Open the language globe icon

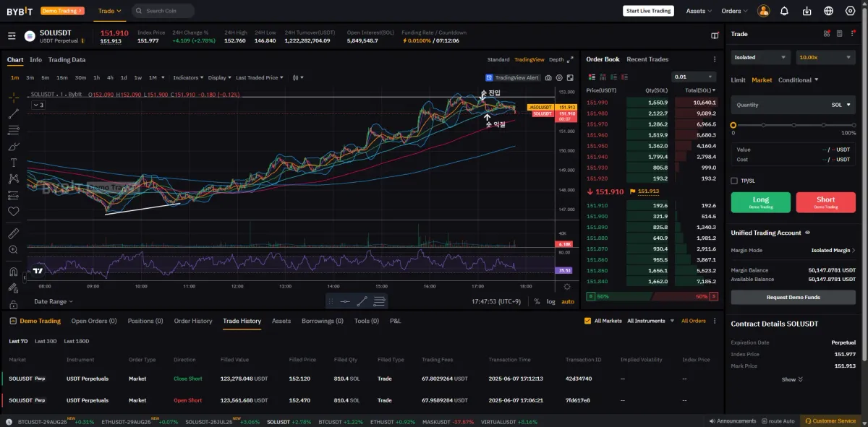pyautogui.click(x=829, y=11)
